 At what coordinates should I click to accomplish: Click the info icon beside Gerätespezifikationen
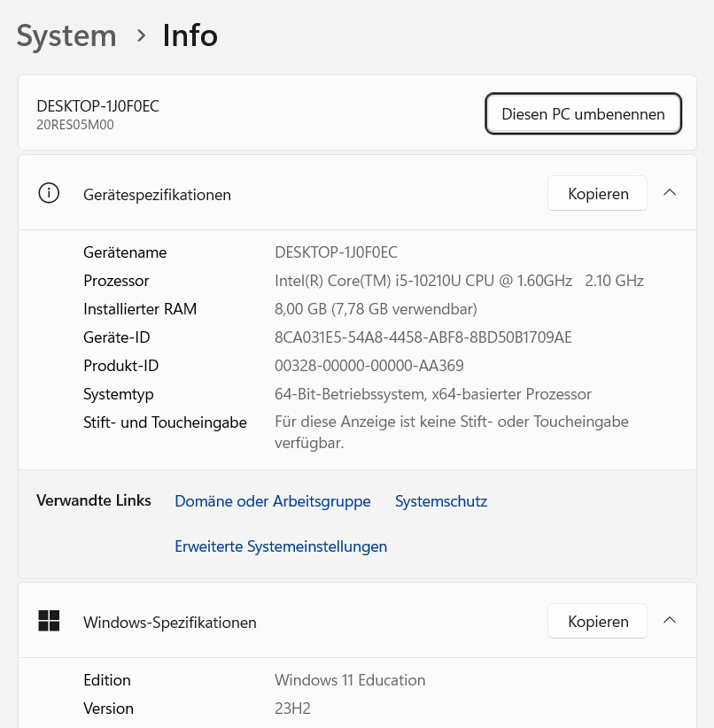[x=49, y=193]
